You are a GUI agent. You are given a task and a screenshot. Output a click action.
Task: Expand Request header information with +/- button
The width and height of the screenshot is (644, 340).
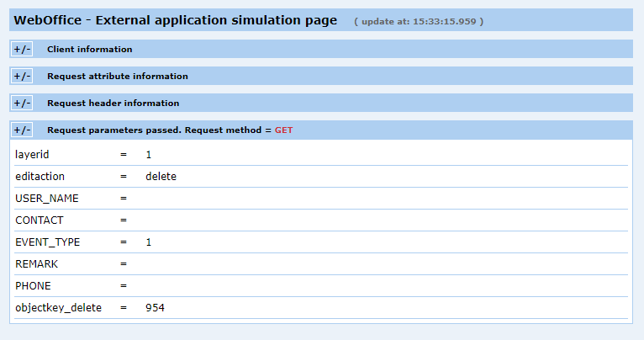[22, 104]
